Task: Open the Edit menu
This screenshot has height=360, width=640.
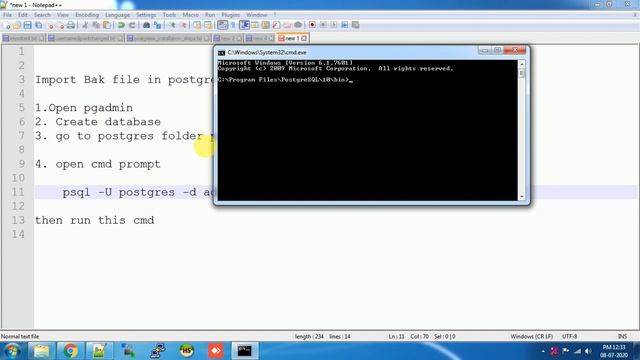Action: 23,15
